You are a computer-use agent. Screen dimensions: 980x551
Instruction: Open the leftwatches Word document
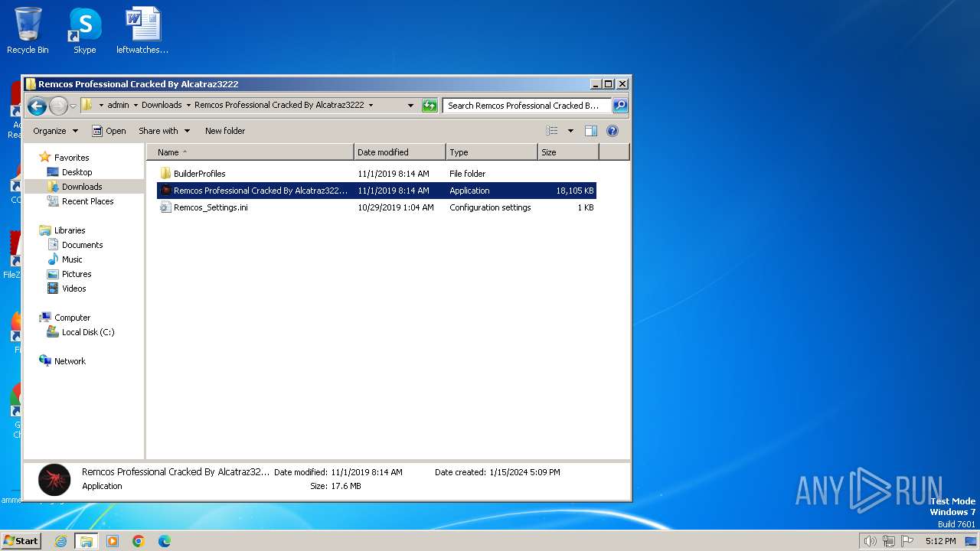coord(142,31)
